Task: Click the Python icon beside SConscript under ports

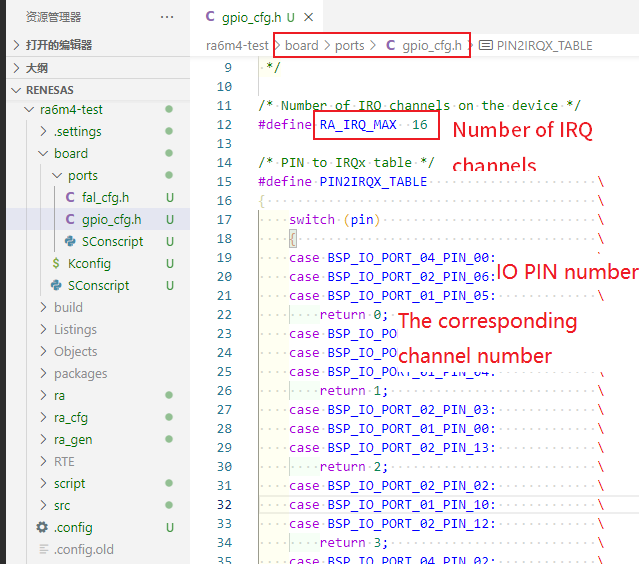Action: click(70, 241)
